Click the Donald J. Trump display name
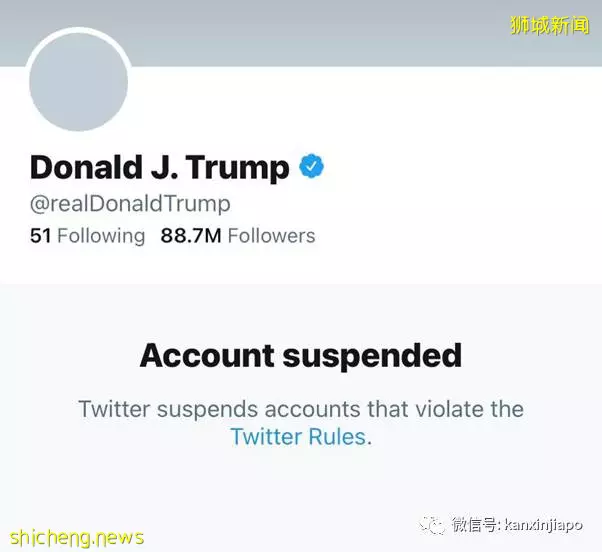This screenshot has width=602, height=552. point(159,167)
